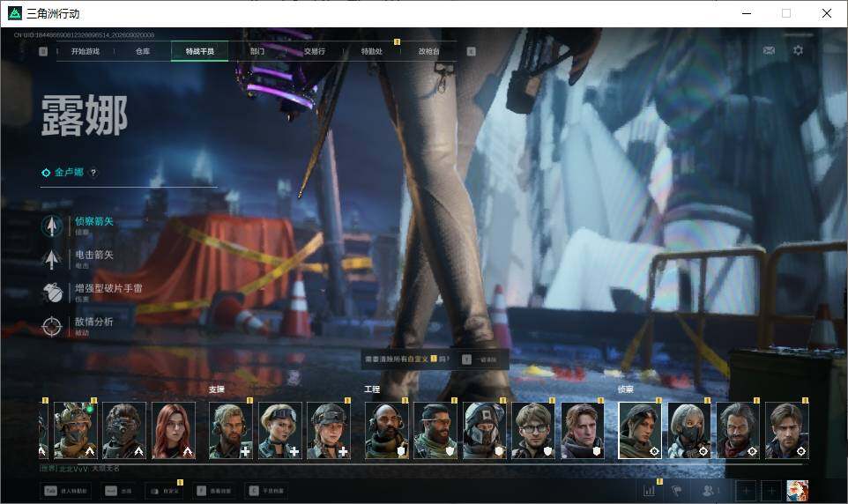Image resolution: width=848 pixels, height=504 pixels.
Task: Open the statistics bar-chart icon
Action: [x=650, y=491]
